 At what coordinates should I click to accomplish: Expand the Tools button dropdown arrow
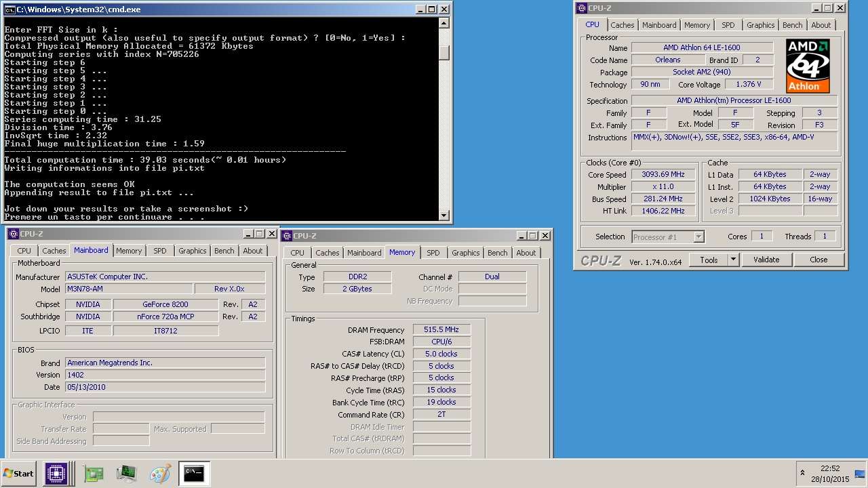pyautogui.click(x=733, y=260)
